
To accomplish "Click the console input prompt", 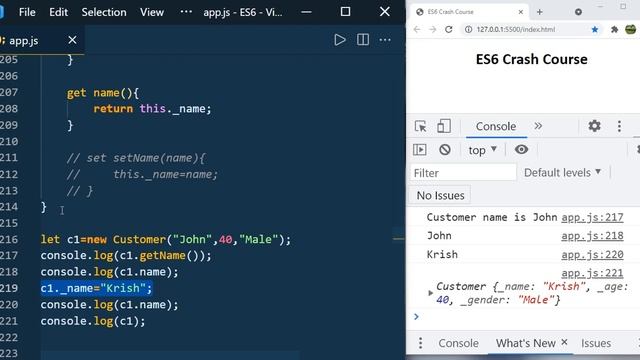I will tap(527, 317).
